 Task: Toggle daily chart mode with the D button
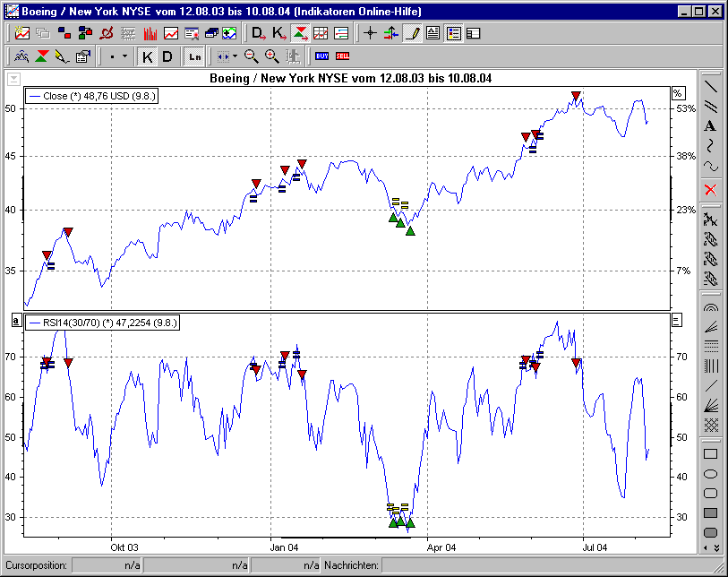click(x=167, y=56)
